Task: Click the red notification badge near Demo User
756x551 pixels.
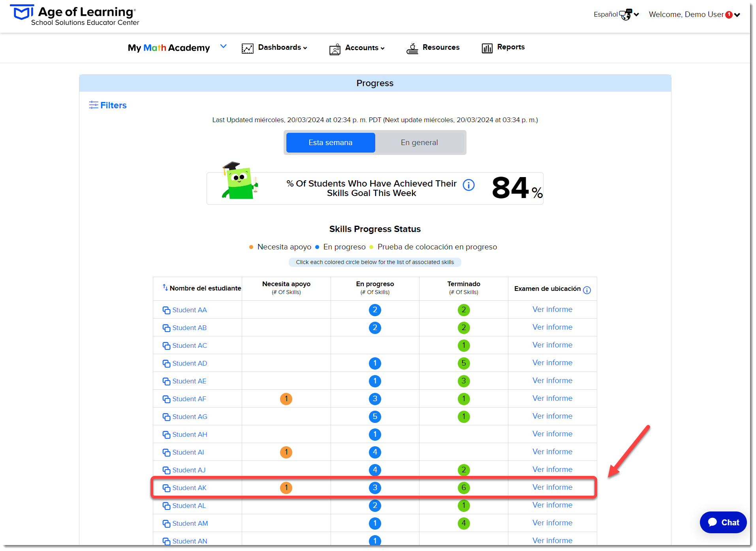Action: (x=729, y=15)
